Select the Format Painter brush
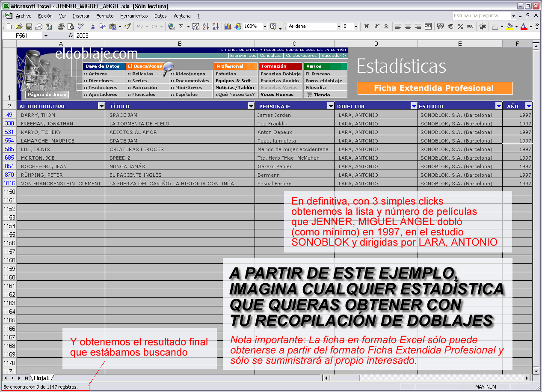 click(x=127, y=27)
